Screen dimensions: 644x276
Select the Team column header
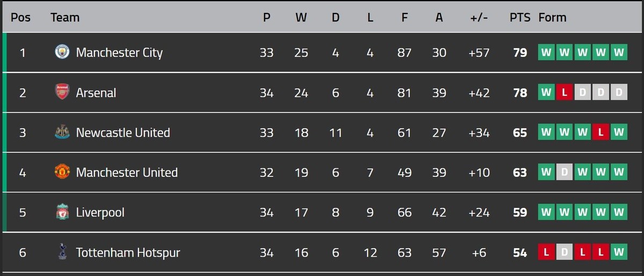pyautogui.click(x=65, y=17)
